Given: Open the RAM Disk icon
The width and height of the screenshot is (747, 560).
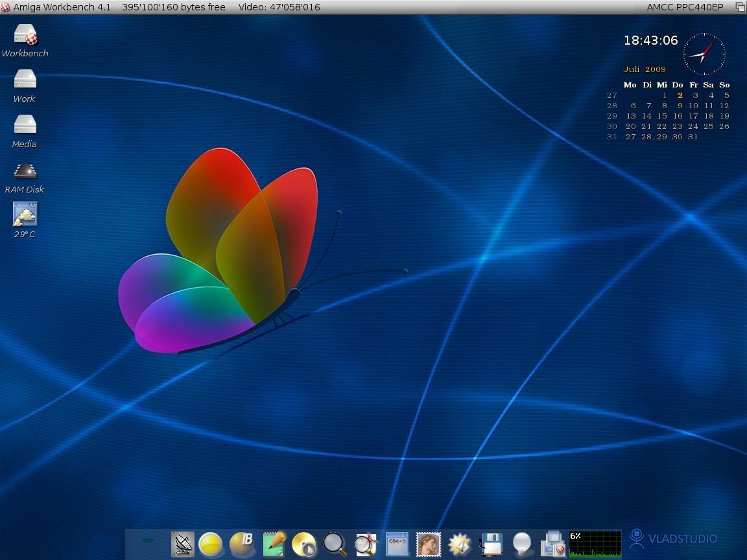Looking at the screenshot, I should (x=25, y=171).
